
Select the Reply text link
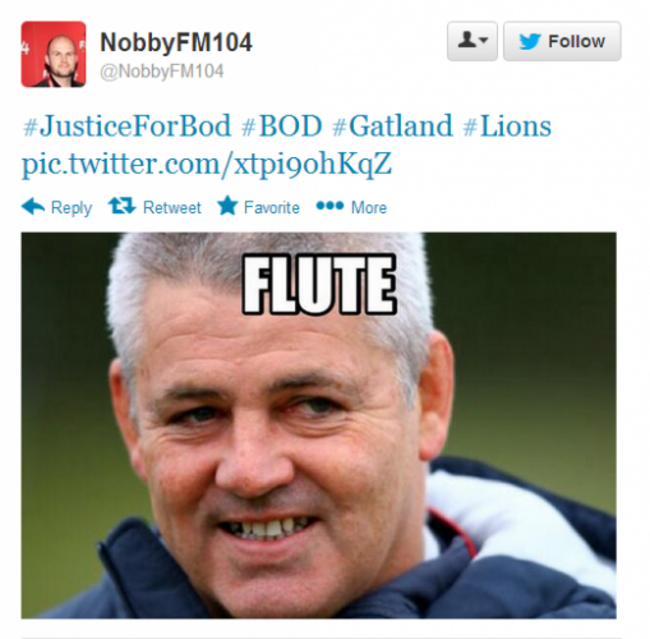(x=71, y=208)
